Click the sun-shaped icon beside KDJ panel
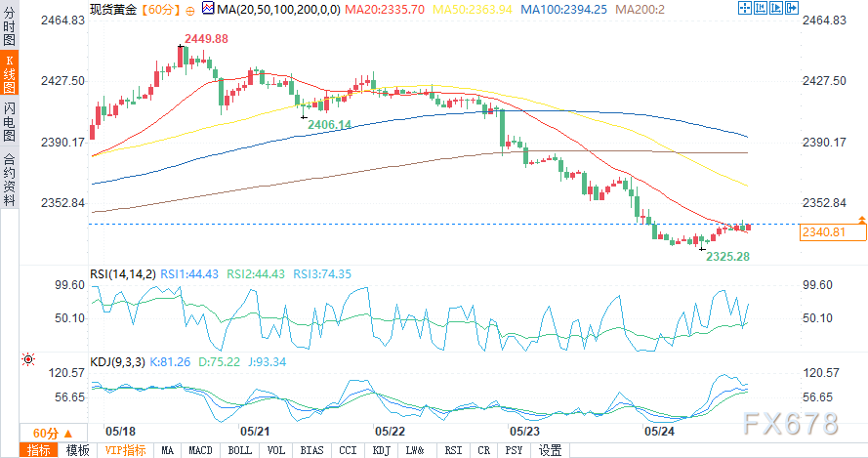Viewport: 868px width, 458px height. [26, 358]
